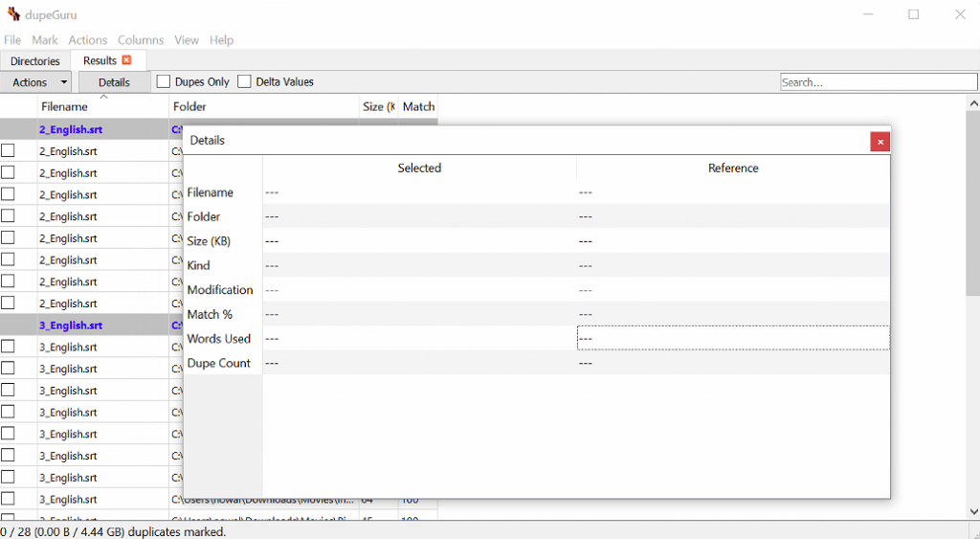Open the File menu

[x=12, y=40]
